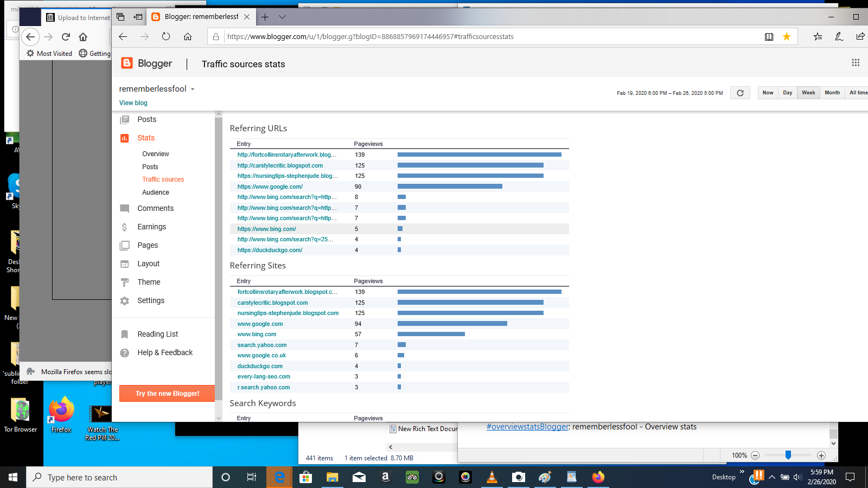This screenshot has height=488, width=868.
Task: Open the Audience stats subpage
Action: 156,192
